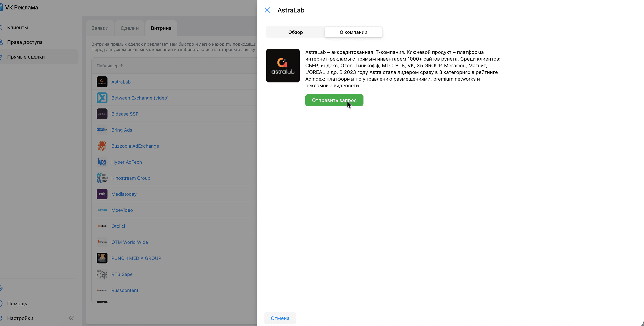Click the large AstraLab logo thumbnail
This screenshot has height=326, width=644.
click(283, 66)
